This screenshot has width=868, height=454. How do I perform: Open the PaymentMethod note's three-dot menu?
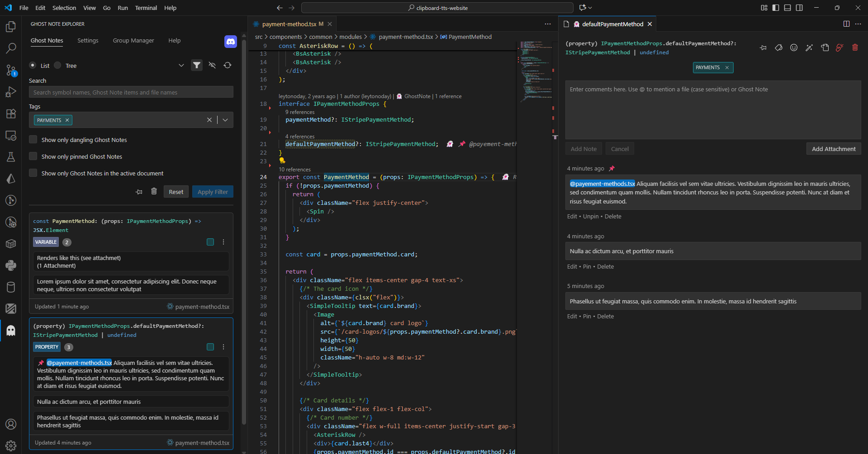pyautogui.click(x=223, y=242)
